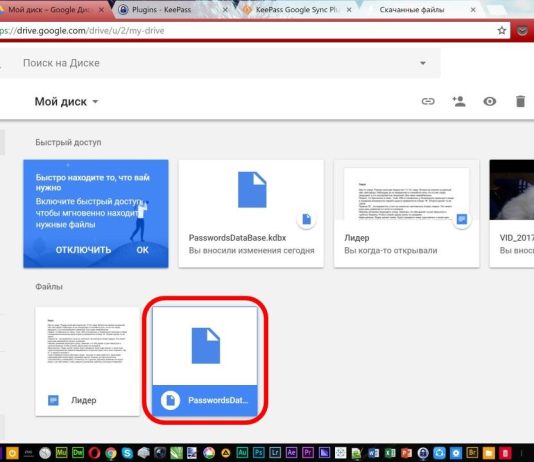Open Skype from the taskbar
This screenshot has height=462, width=534.
pyautogui.click(x=127, y=453)
